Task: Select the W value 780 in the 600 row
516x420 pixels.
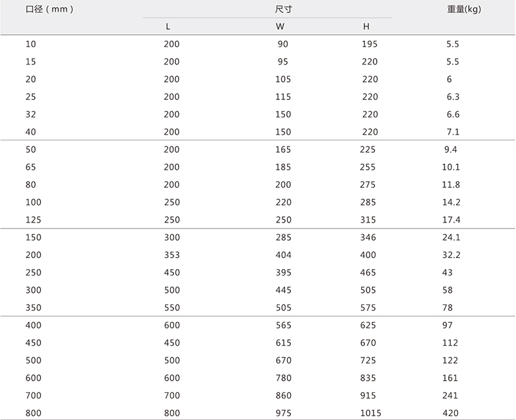Action: pos(283,378)
